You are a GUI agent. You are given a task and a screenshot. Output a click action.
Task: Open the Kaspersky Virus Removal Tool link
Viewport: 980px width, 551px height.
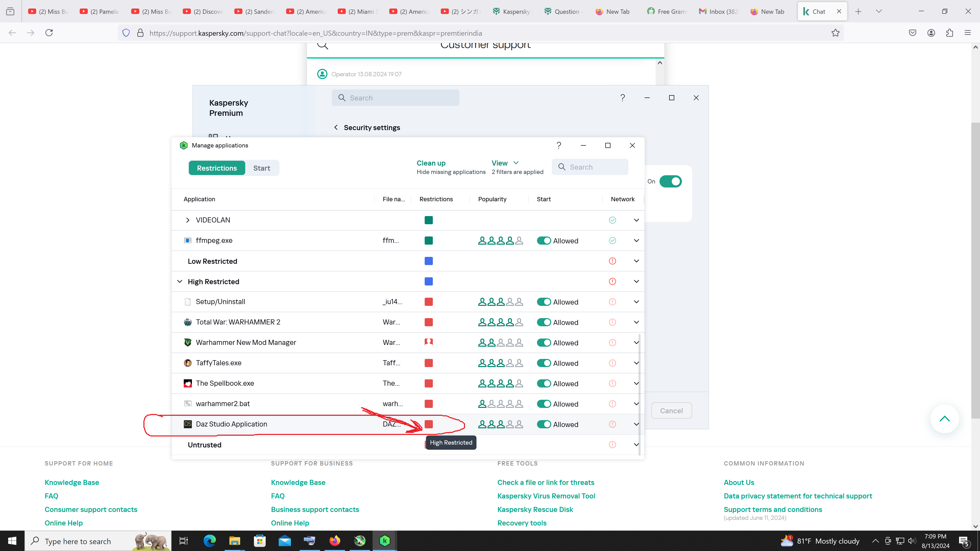click(546, 496)
